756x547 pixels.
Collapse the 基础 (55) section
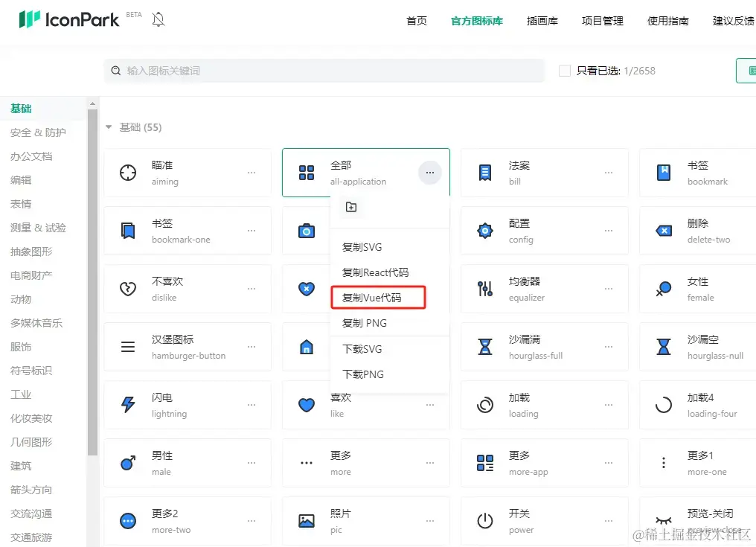[109, 127]
